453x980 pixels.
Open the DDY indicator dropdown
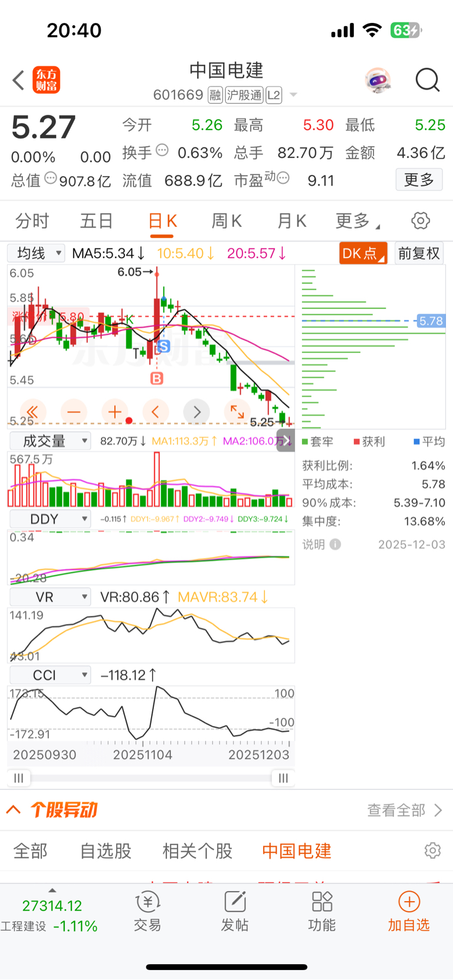point(50,519)
